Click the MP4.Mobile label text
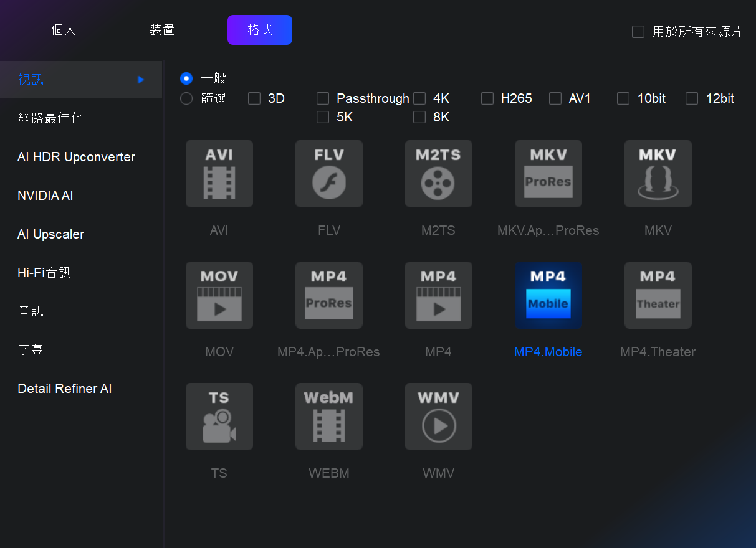756x548 pixels. click(x=548, y=352)
